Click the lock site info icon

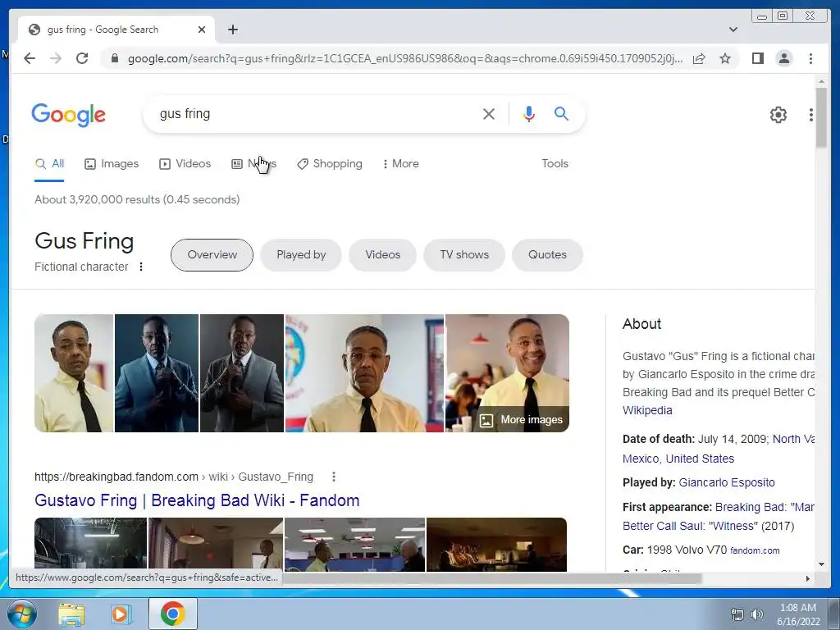(x=114, y=58)
